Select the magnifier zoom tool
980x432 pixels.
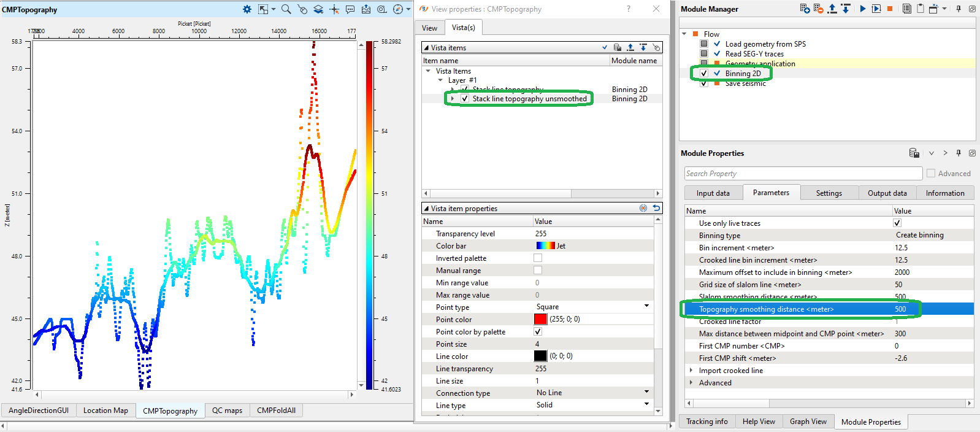[x=286, y=9]
